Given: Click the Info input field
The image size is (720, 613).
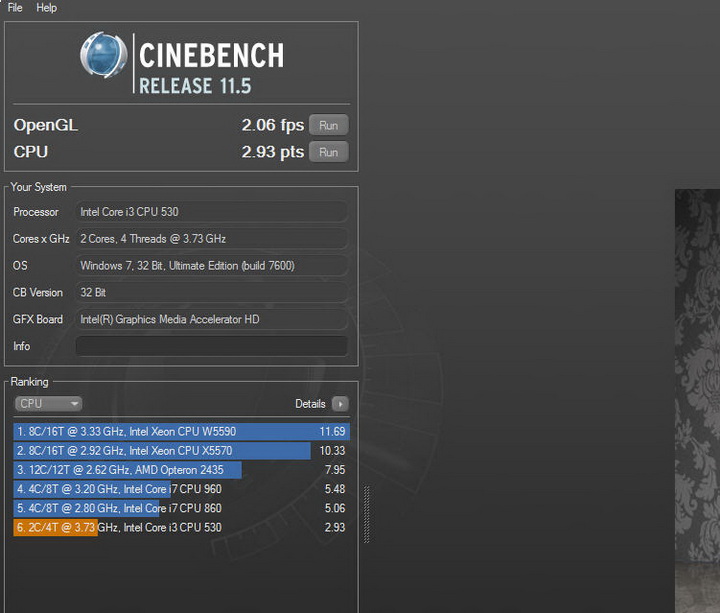Looking at the screenshot, I should tap(212, 346).
